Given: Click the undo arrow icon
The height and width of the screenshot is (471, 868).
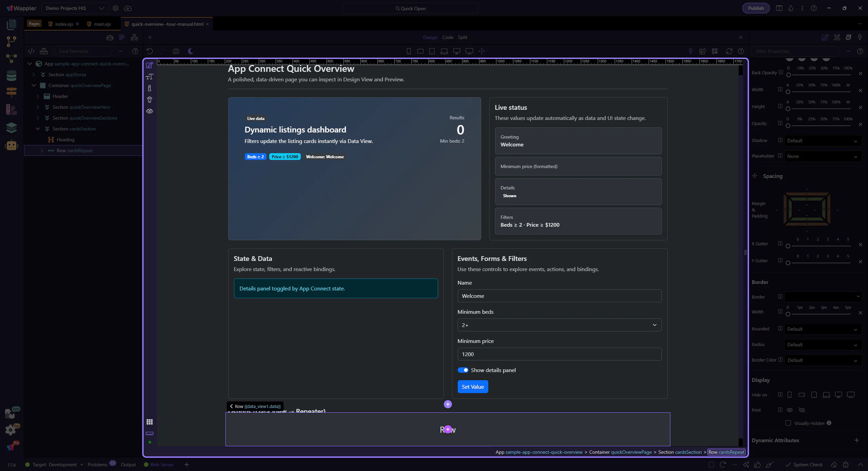Looking at the screenshot, I should pos(150,51).
